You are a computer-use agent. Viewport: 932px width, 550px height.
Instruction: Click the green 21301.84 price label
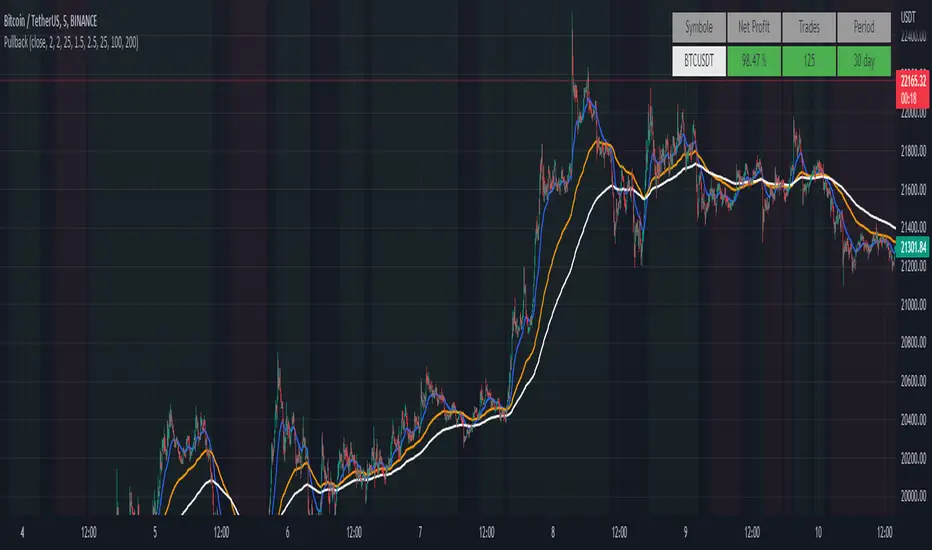pyautogui.click(x=913, y=247)
